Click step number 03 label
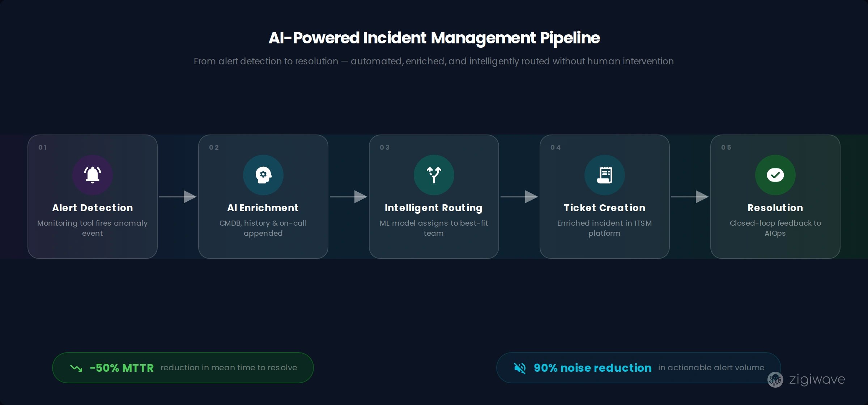Viewport: 868px width, 405px height. point(384,148)
